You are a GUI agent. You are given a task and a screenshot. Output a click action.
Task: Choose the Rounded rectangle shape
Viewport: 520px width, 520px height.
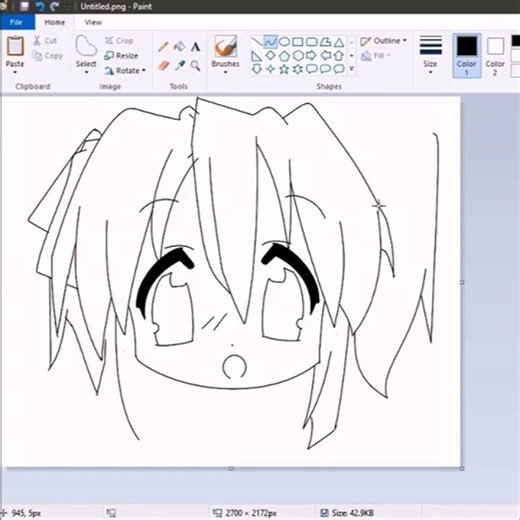click(x=312, y=42)
